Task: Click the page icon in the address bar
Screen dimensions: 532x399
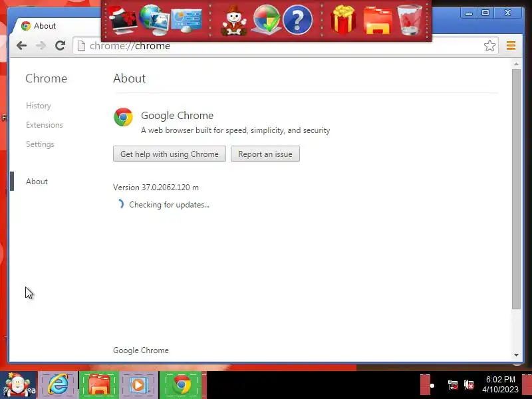Action: (81, 45)
